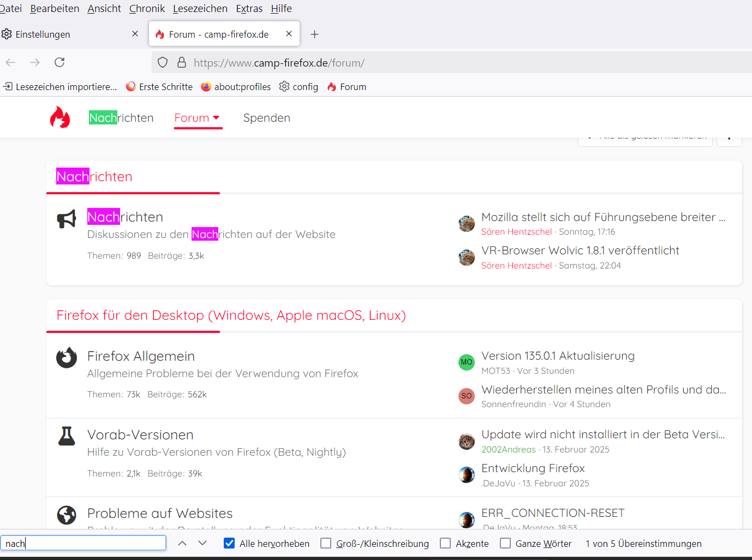The height and width of the screenshot is (560, 752).
Task: Enable Ganze Wörter checkbox
Action: [505, 544]
